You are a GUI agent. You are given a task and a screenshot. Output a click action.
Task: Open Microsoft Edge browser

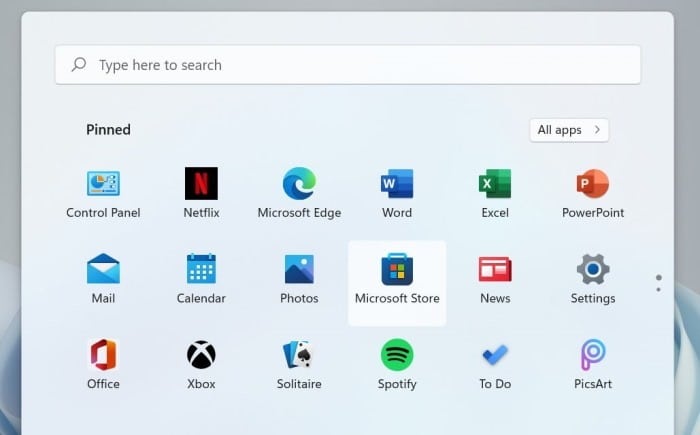pos(299,193)
